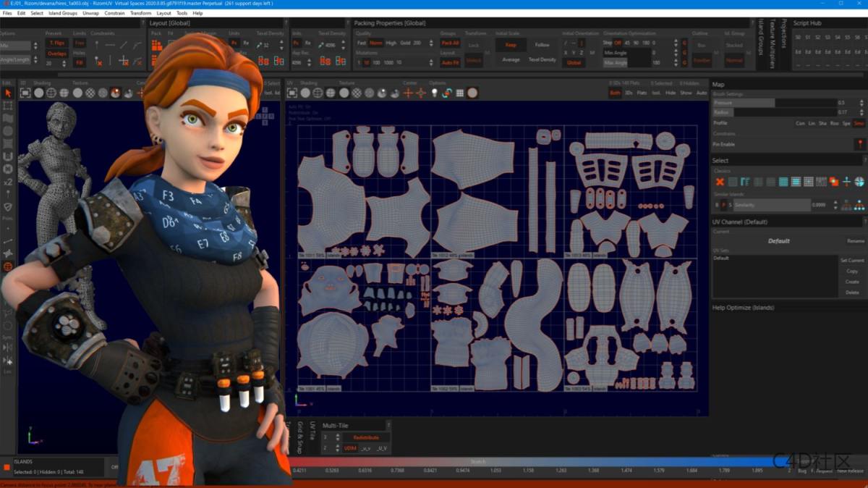
Task: Click the orange Center crosshair icon
Action: 408,93
